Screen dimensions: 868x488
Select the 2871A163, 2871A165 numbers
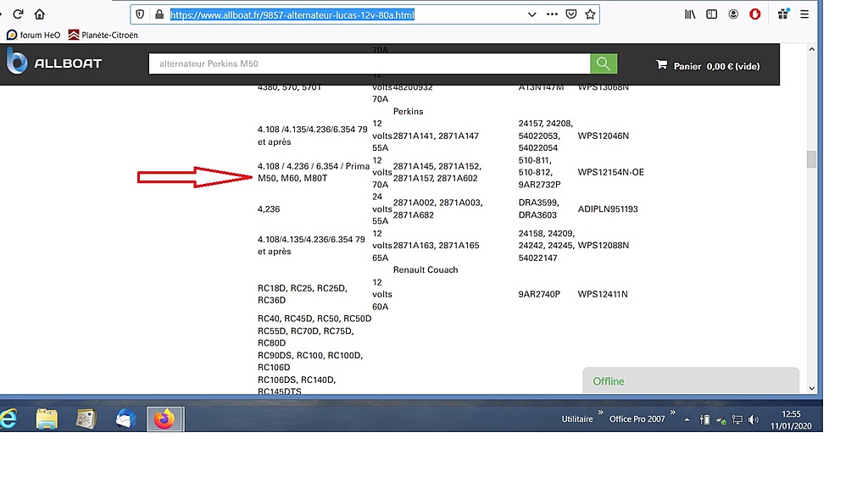[x=436, y=245]
